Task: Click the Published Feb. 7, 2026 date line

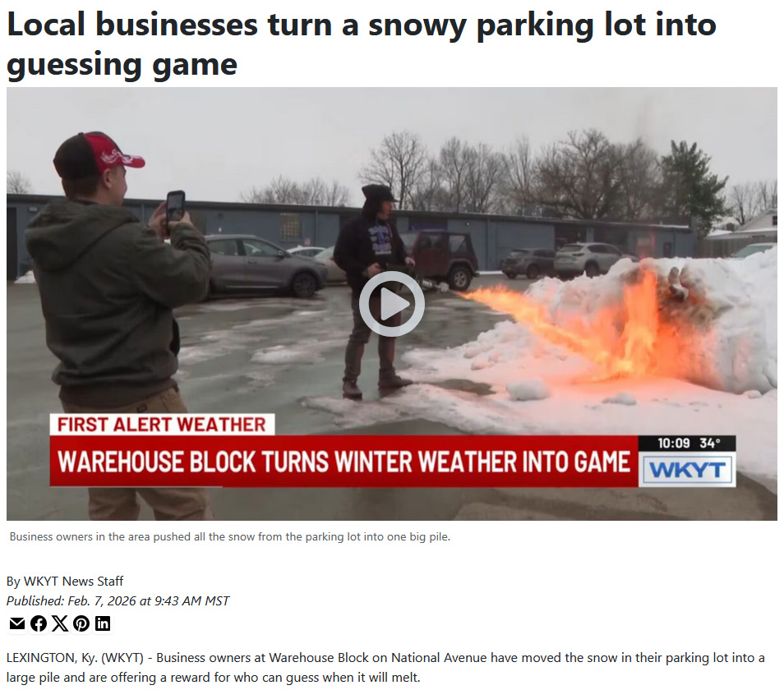Action: (x=118, y=600)
